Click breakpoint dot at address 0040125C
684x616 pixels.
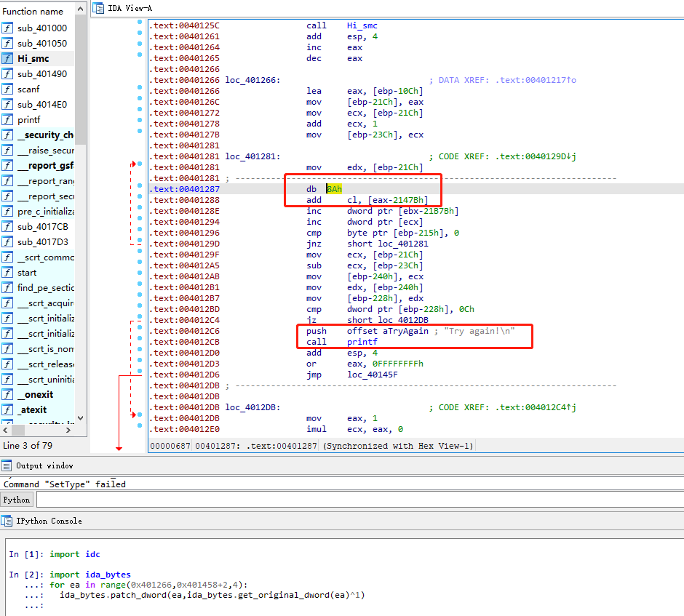point(140,22)
